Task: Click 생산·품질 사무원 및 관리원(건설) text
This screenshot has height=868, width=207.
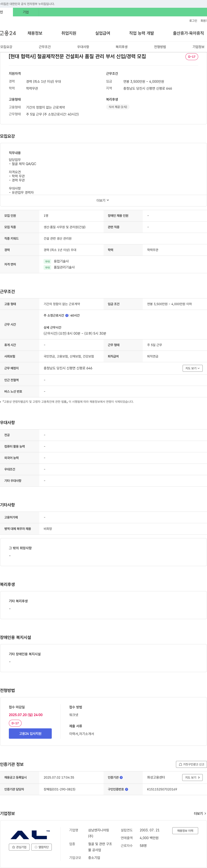Action: [x=64, y=227]
